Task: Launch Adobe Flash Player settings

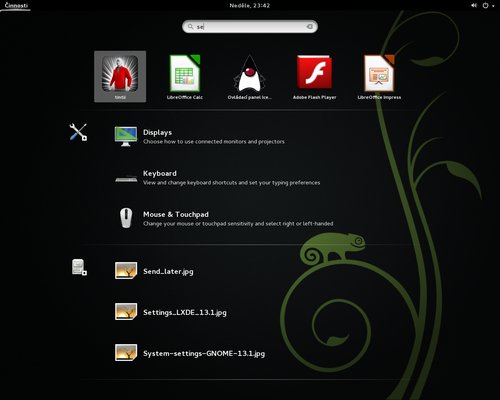Action: (314, 76)
